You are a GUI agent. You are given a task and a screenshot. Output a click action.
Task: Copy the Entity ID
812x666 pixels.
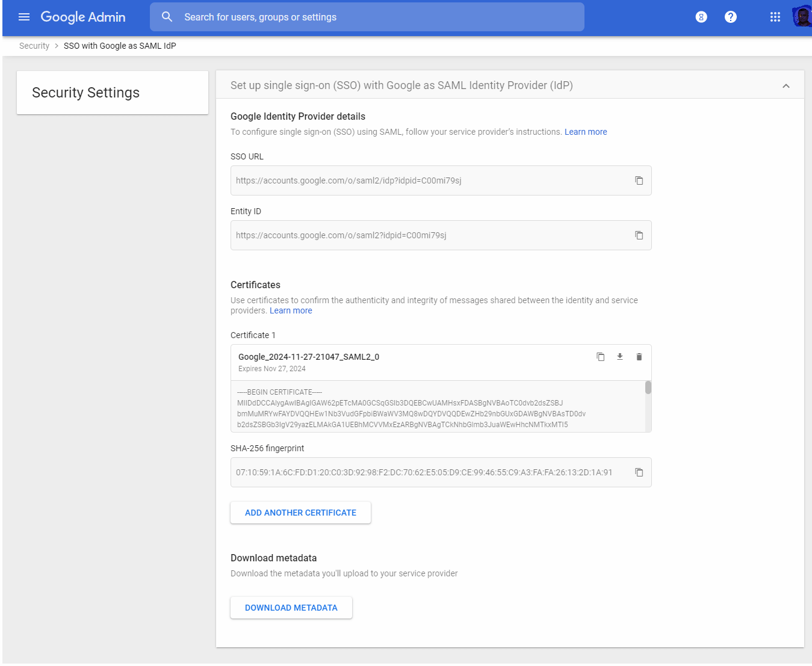639,235
